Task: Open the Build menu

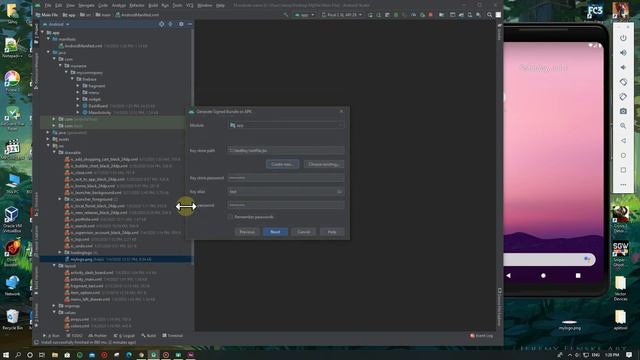Action: click(153, 5)
